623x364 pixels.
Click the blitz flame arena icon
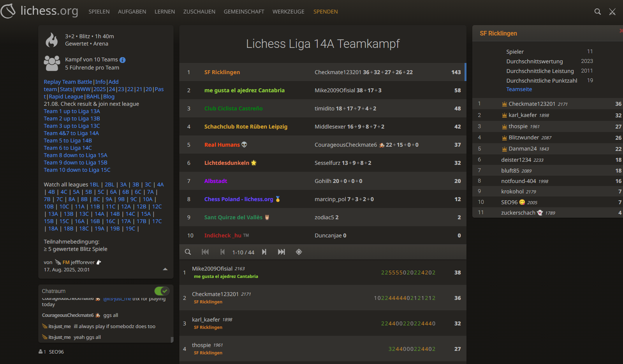click(x=52, y=40)
